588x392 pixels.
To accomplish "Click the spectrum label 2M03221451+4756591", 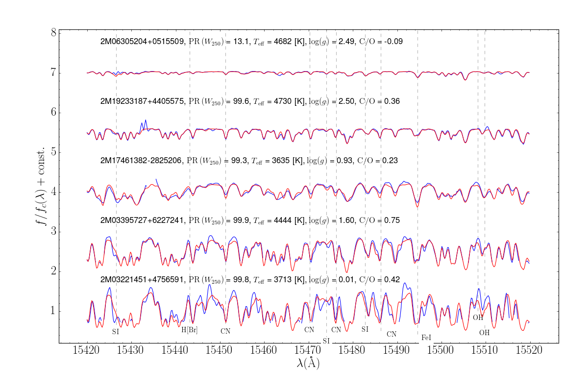I will 142,280.
